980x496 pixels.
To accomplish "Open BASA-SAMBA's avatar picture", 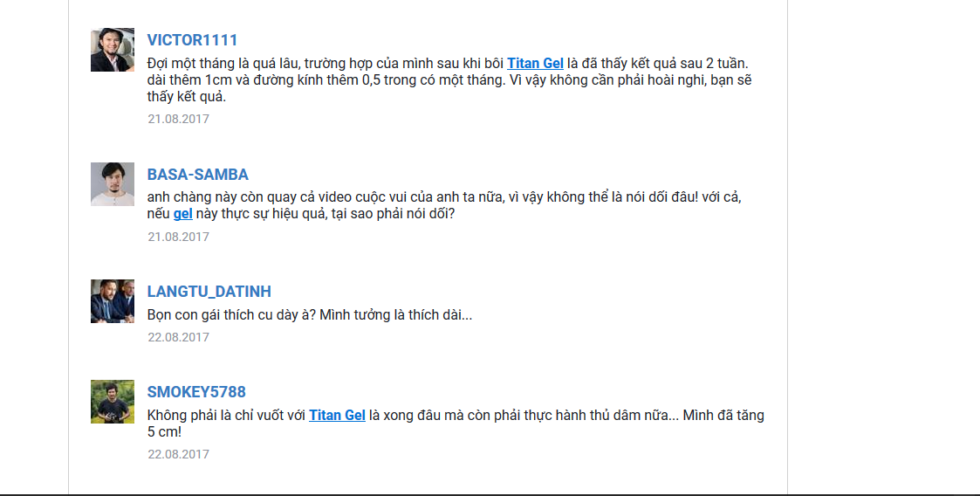I will pos(113,184).
